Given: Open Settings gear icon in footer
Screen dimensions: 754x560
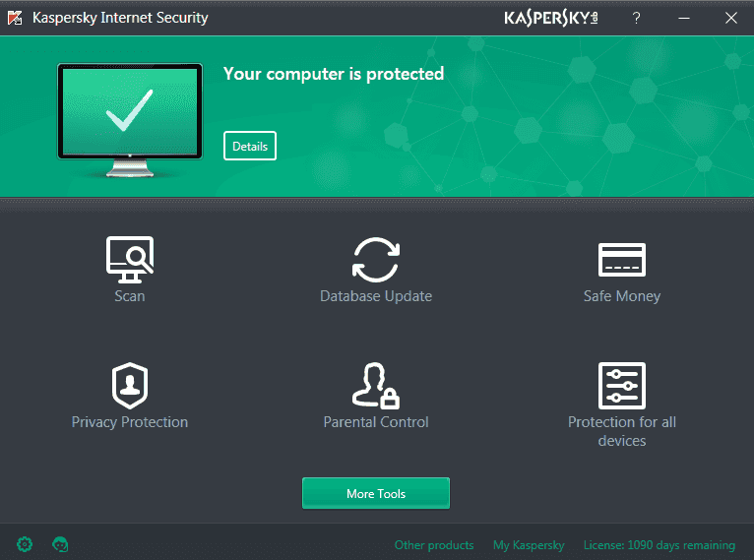Looking at the screenshot, I should [25, 544].
